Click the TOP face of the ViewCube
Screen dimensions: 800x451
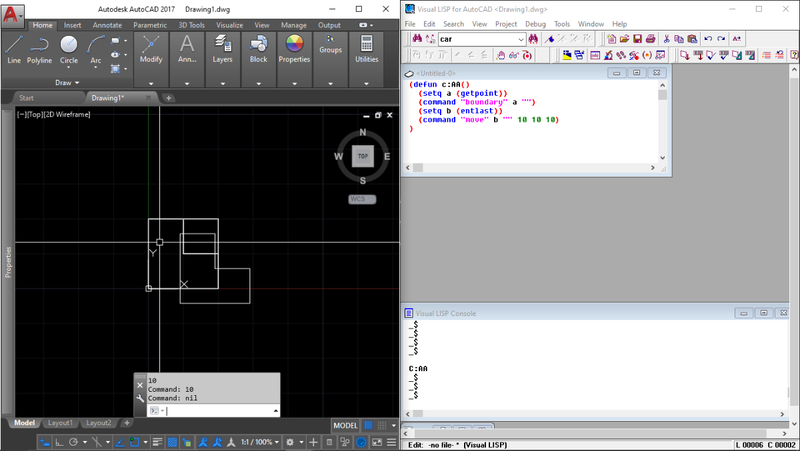point(363,156)
